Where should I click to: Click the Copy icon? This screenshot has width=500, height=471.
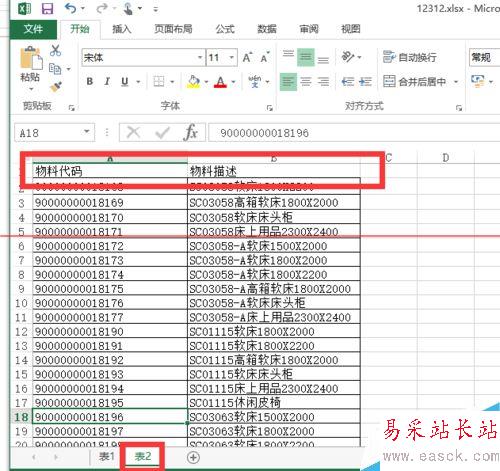coord(55,69)
